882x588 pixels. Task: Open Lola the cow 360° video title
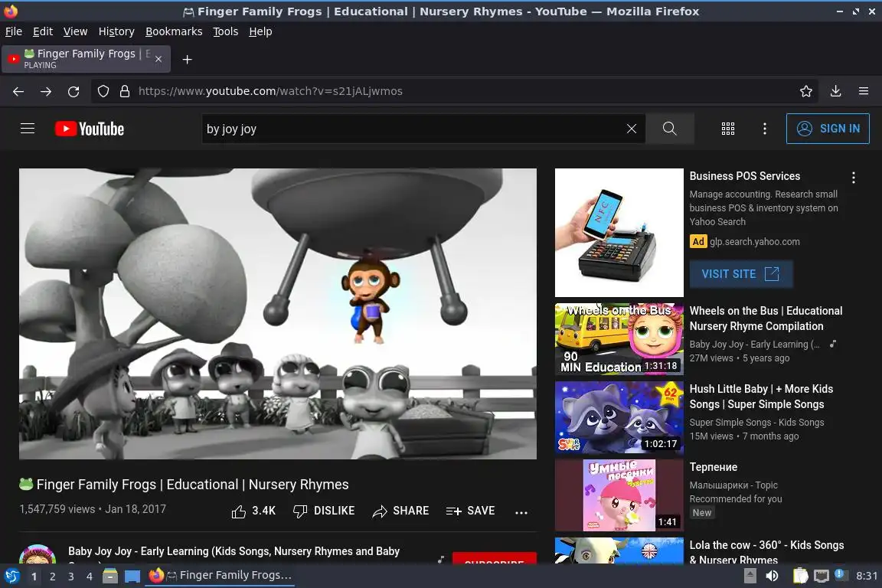(x=766, y=552)
